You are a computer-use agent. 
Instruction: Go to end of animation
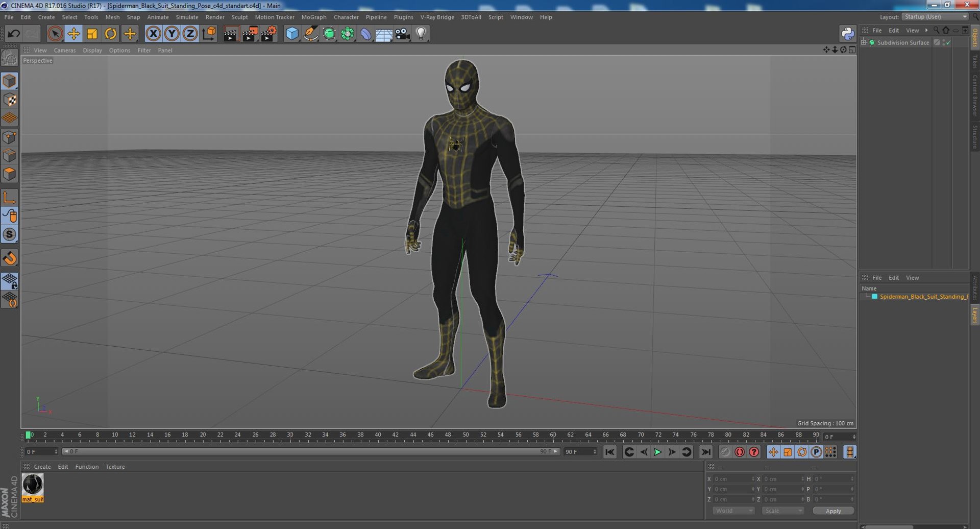[x=705, y=452]
